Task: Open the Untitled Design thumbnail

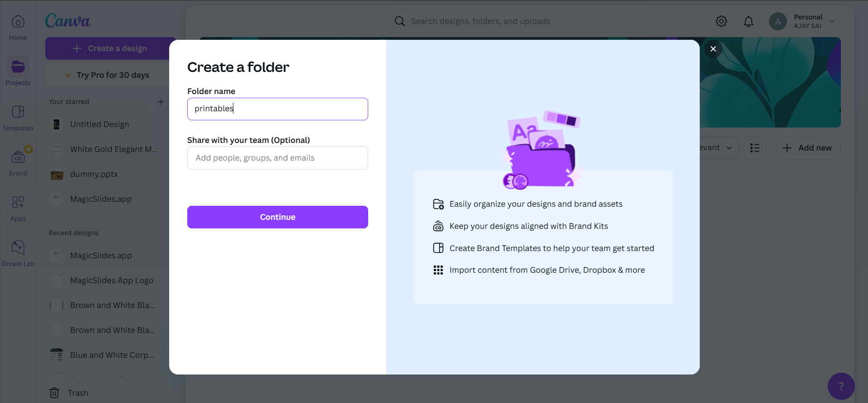Action: [57, 124]
